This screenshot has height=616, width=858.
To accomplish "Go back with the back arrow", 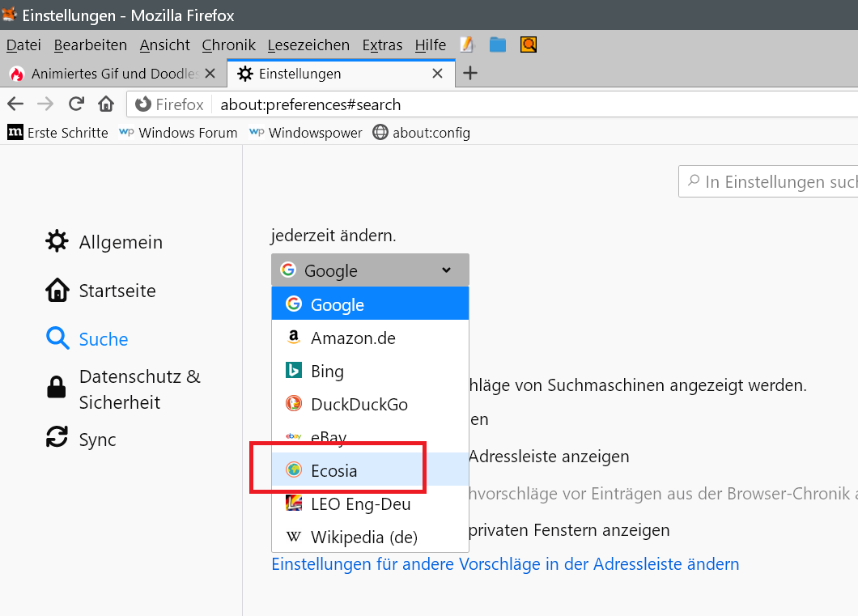I will point(15,104).
